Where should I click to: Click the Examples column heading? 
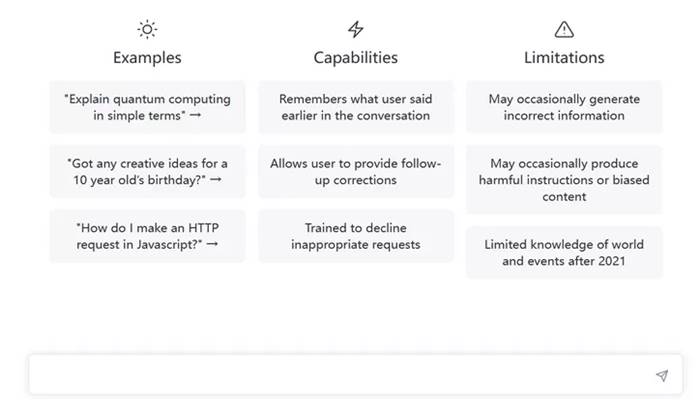147,58
